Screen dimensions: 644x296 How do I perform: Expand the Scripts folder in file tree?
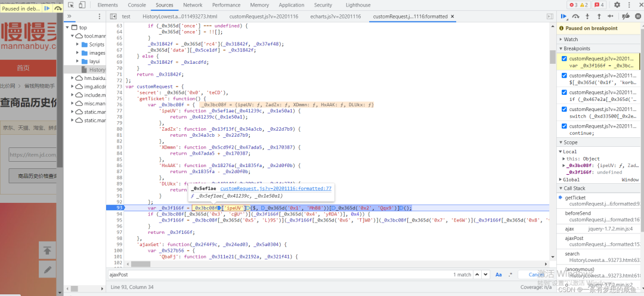[79, 45]
